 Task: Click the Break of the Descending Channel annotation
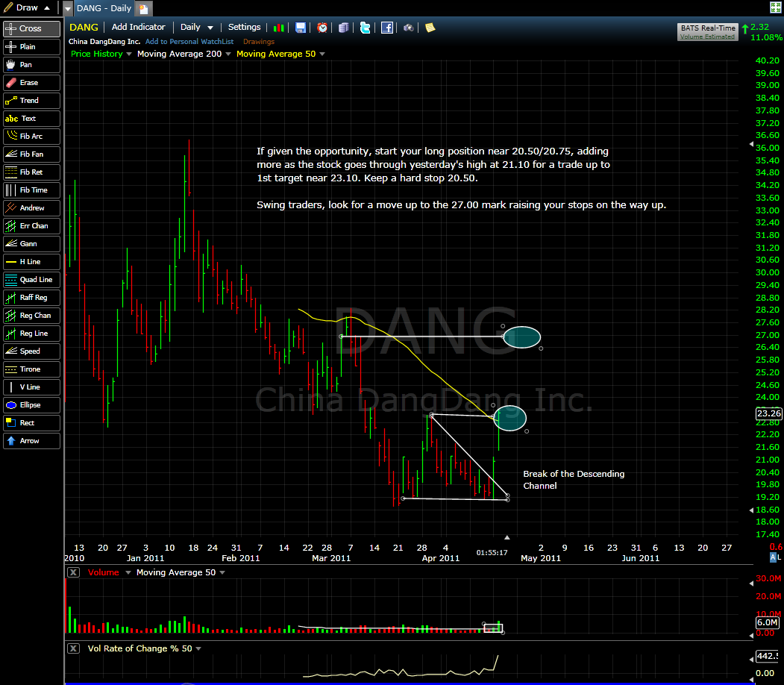pos(574,480)
